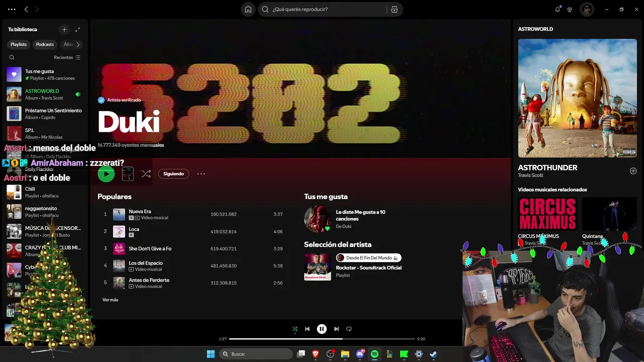Open Steam from taskbar
The height and width of the screenshot is (362, 644).
(433, 354)
